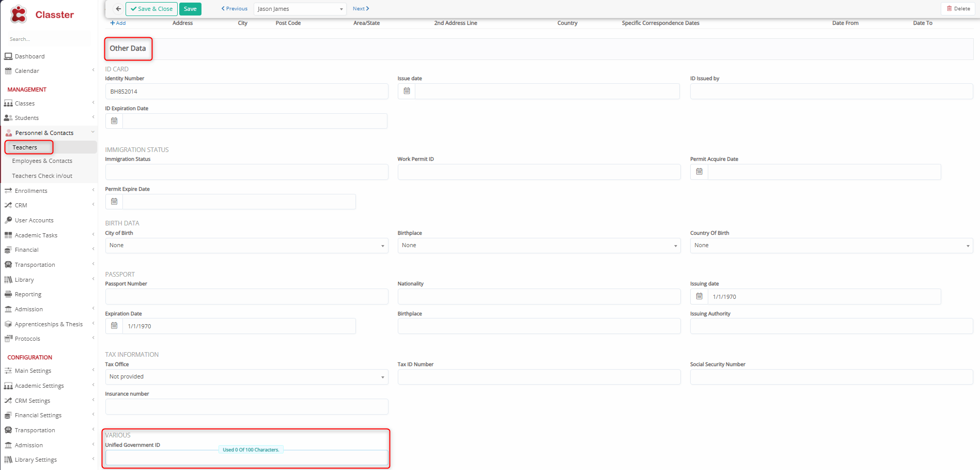980x470 pixels.
Task: Open Permit Acquire Date calendar icon
Action: click(x=699, y=172)
